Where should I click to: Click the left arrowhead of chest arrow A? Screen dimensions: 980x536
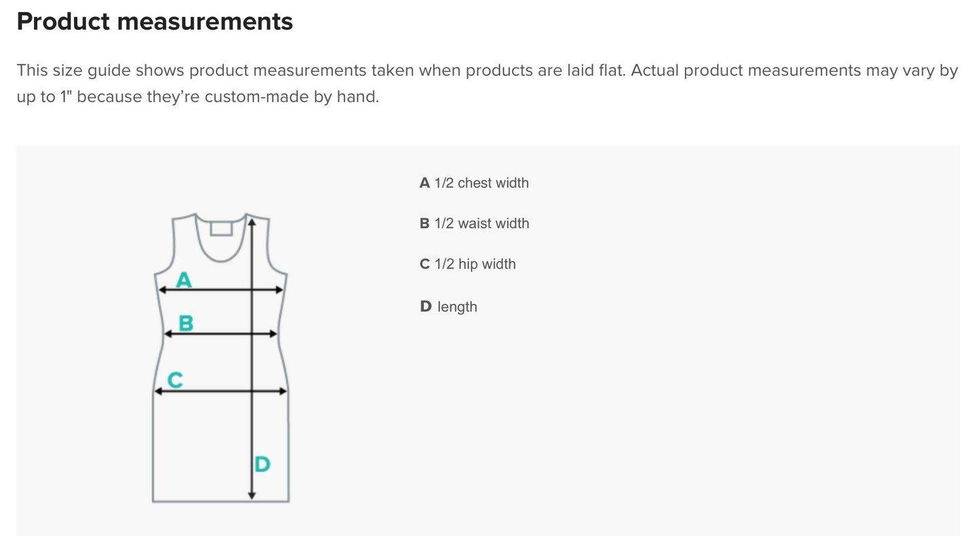tap(162, 290)
